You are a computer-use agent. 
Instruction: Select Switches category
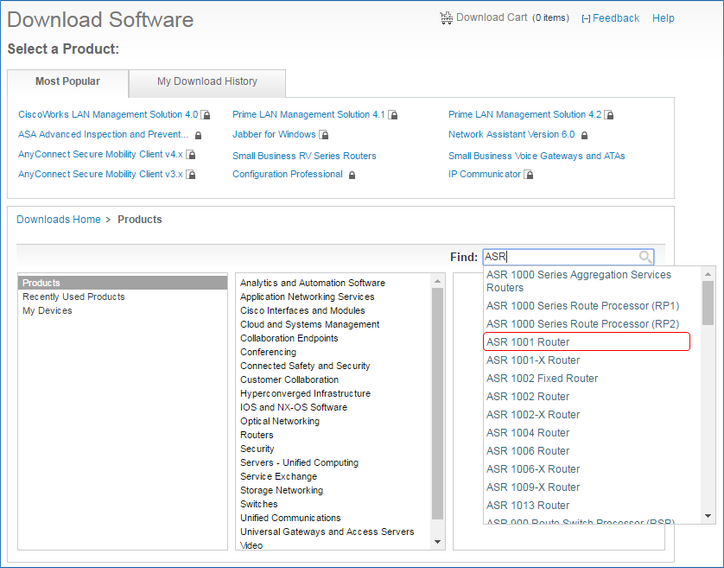pyautogui.click(x=259, y=504)
